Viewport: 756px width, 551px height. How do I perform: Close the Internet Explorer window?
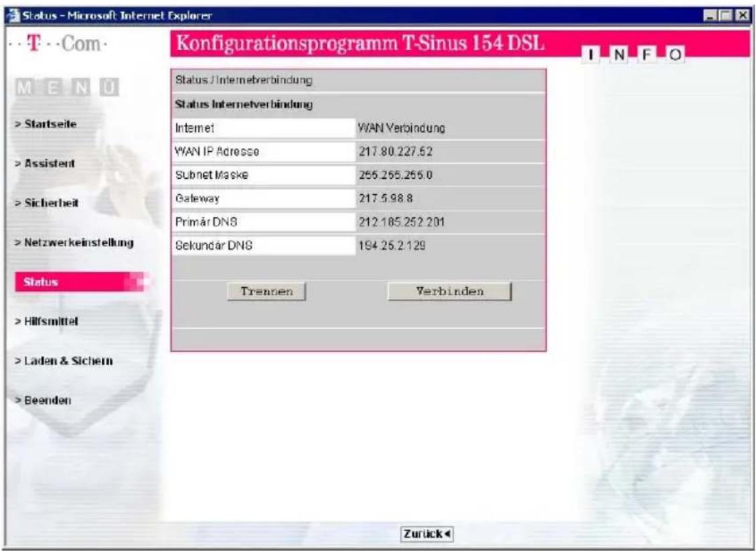[743, 15]
